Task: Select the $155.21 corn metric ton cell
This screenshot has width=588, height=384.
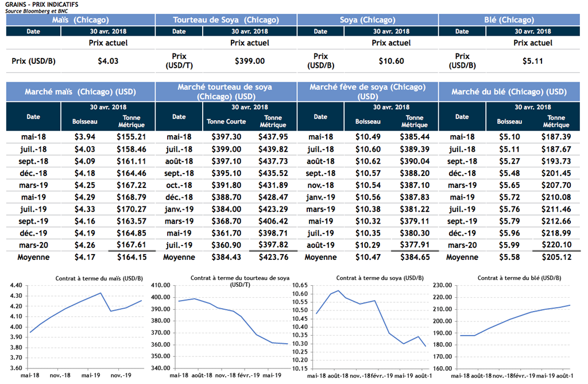Action: pyautogui.click(x=131, y=137)
